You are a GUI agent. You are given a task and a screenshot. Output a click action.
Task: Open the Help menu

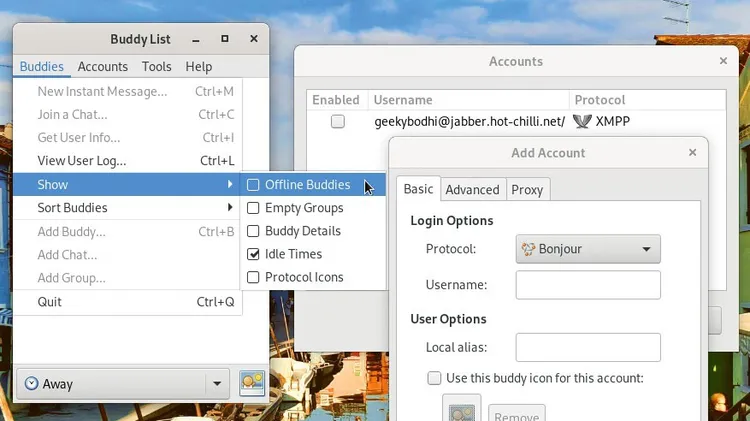point(199,66)
